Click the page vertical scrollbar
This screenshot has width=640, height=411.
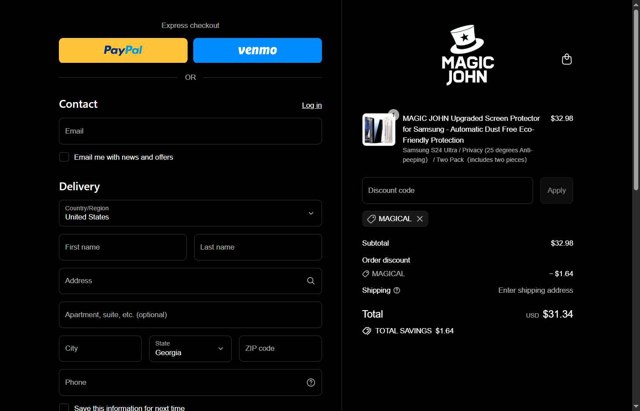[636, 100]
